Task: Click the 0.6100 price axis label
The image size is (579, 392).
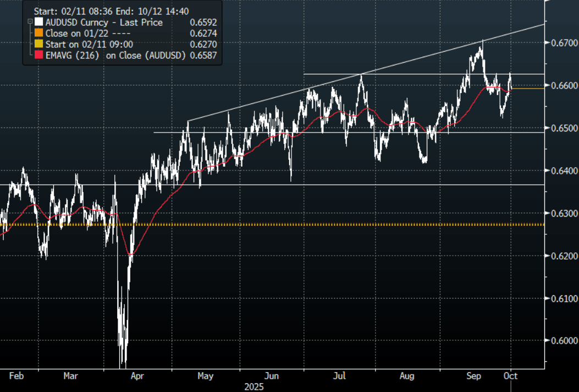Action: pos(564,299)
